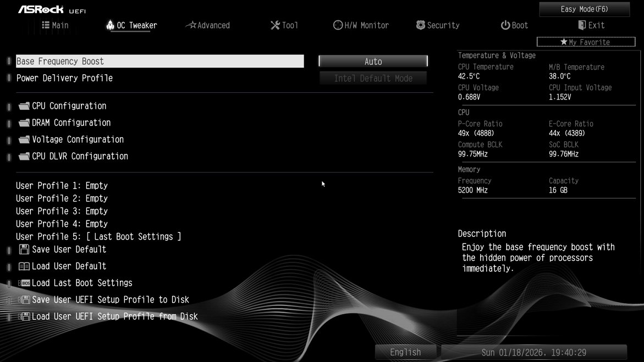
Task: Open the Auto dropdown for Base Frequency Boost
Action: point(373,61)
